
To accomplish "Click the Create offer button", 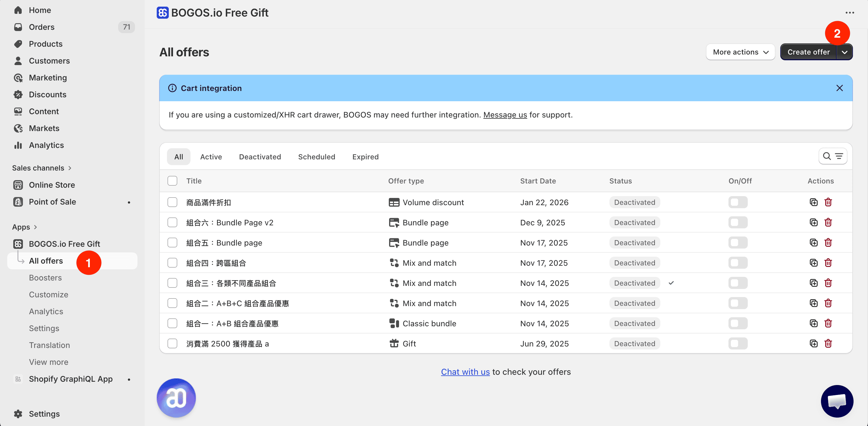I will 808,52.
